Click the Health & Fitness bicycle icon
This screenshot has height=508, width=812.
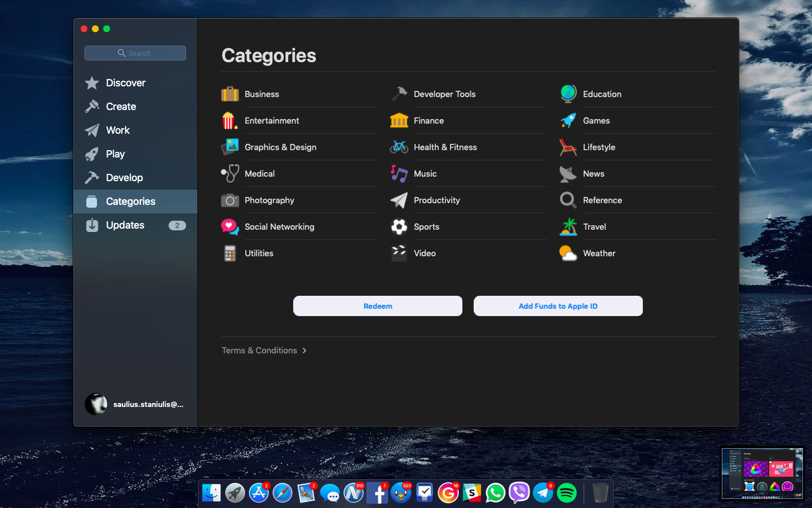tap(399, 147)
